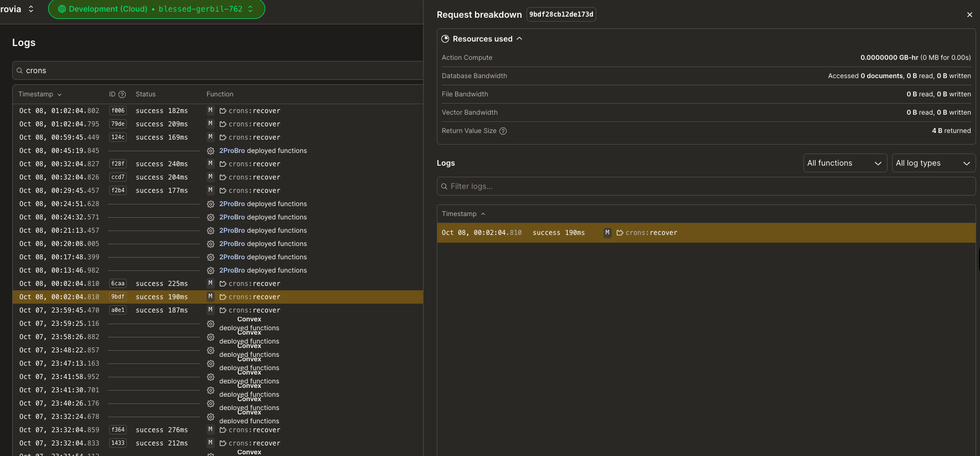Click the Resources used pie chart icon
Screen dimensions: 980x456
pos(445,39)
